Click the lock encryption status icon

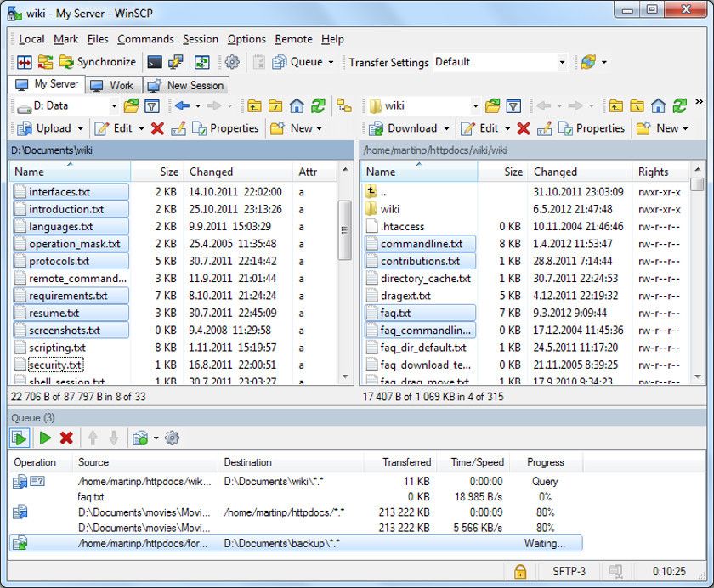(520, 571)
